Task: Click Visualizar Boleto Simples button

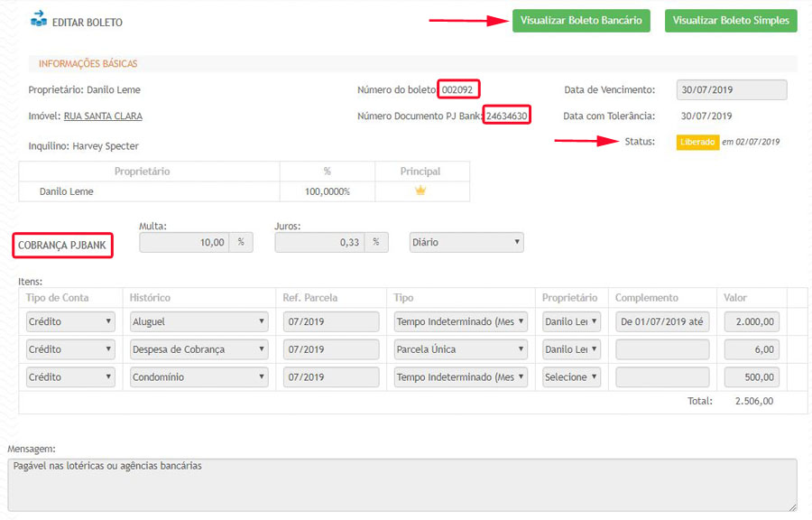Action: [x=731, y=21]
